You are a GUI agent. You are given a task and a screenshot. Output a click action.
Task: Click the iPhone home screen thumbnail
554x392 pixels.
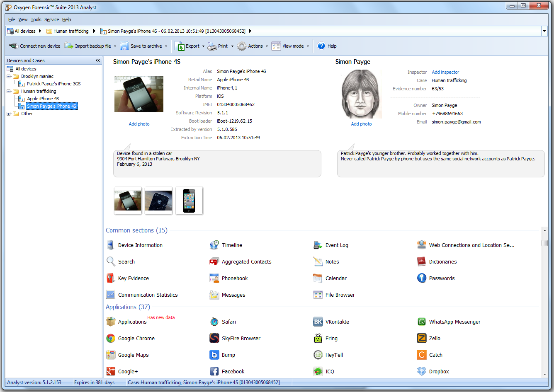189,201
